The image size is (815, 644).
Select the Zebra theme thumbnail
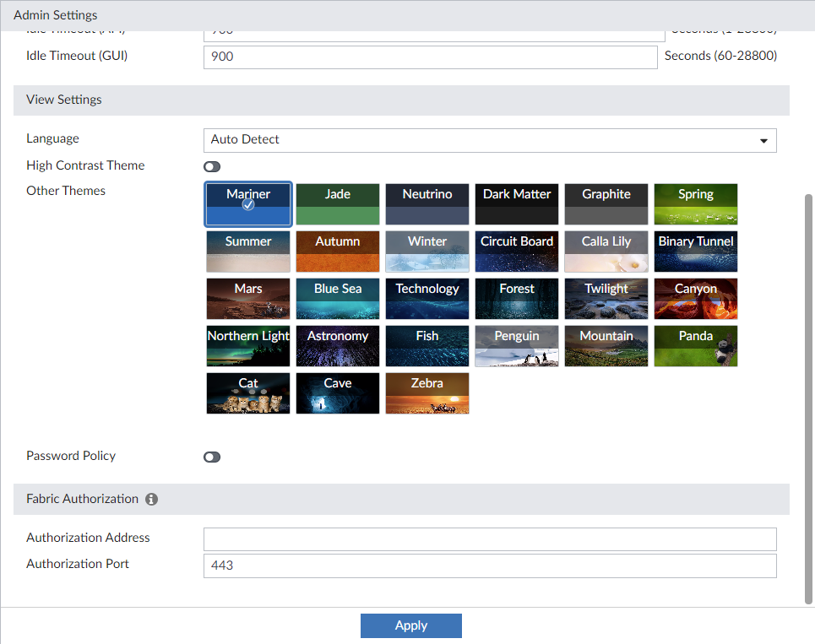pos(427,393)
